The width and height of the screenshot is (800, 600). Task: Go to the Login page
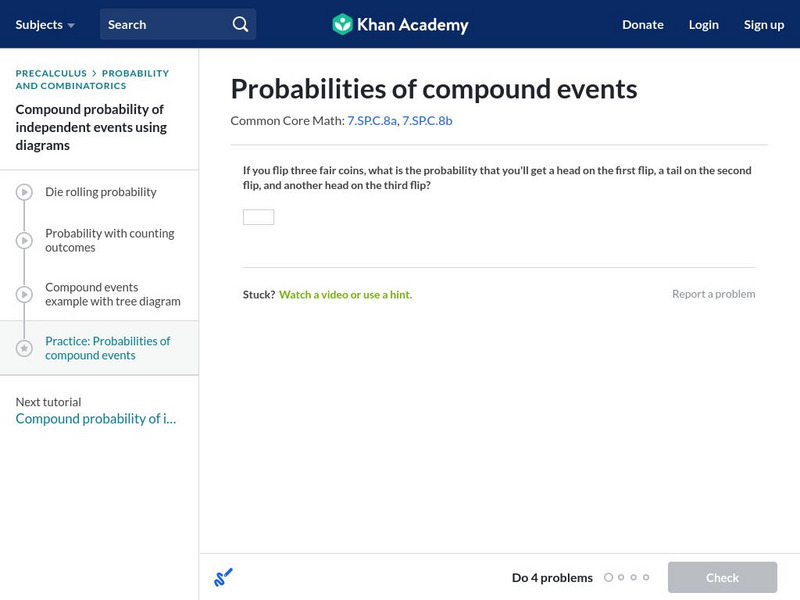click(x=704, y=24)
